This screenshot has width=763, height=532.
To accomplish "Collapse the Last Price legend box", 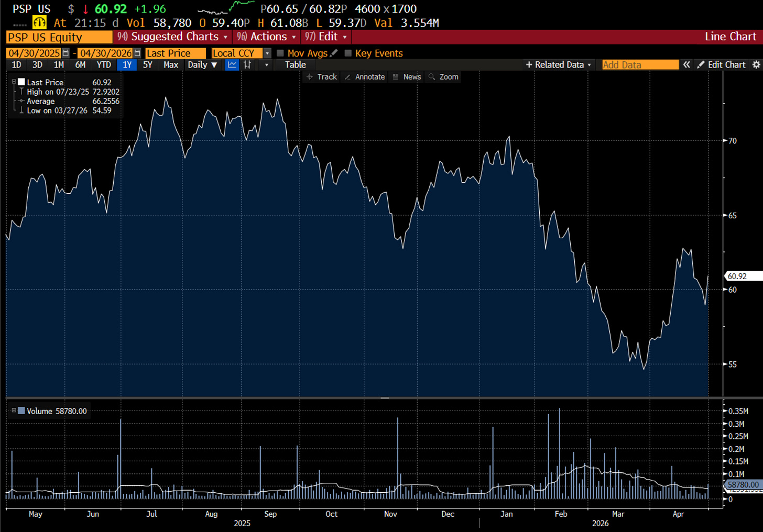I will [14, 82].
